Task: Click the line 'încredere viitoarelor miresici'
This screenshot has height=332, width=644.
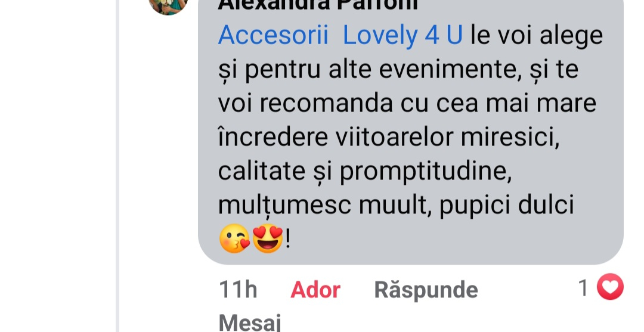Action: 389,136
